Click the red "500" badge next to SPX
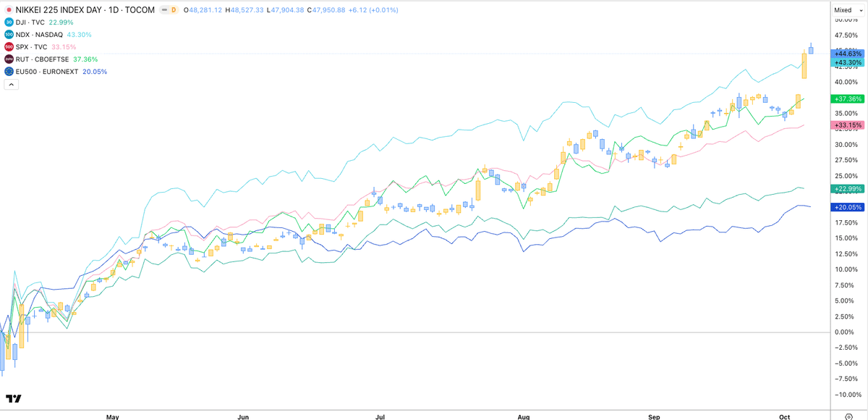This screenshot has width=868, height=420. (9, 46)
